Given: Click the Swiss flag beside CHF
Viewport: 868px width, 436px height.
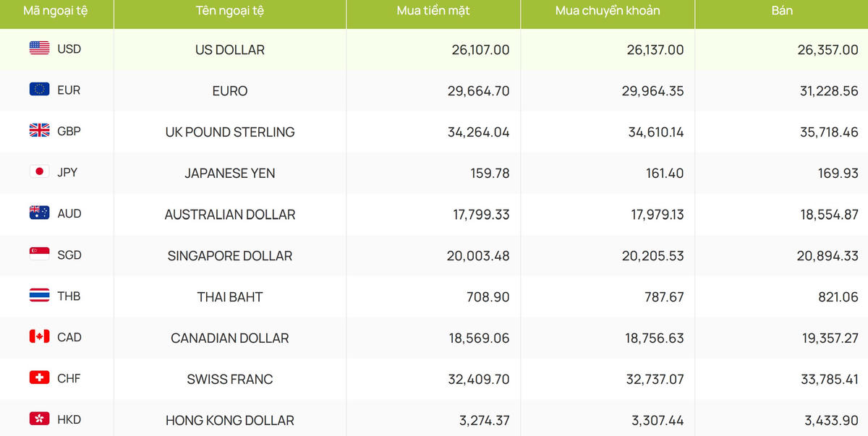Looking at the screenshot, I should coord(39,378).
